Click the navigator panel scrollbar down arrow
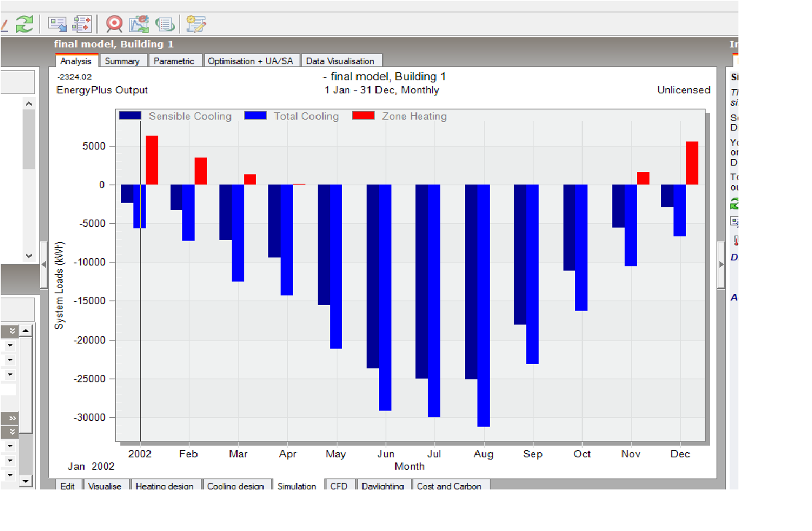 tap(29, 255)
